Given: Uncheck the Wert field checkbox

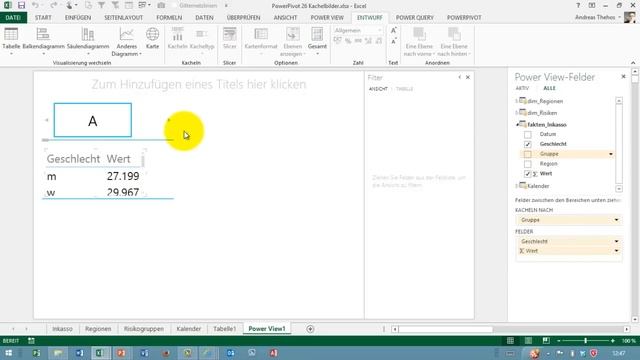Looking at the screenshot, I should pos(528,173).
